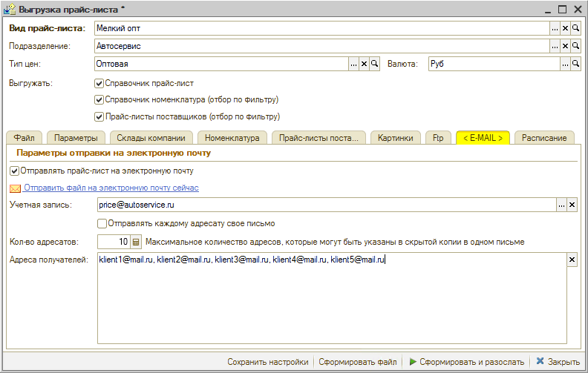The image size is (588, 373).
Task: Toggle Отправлять прайс-лист на электронную почту
Action: (x=15, y=171)
